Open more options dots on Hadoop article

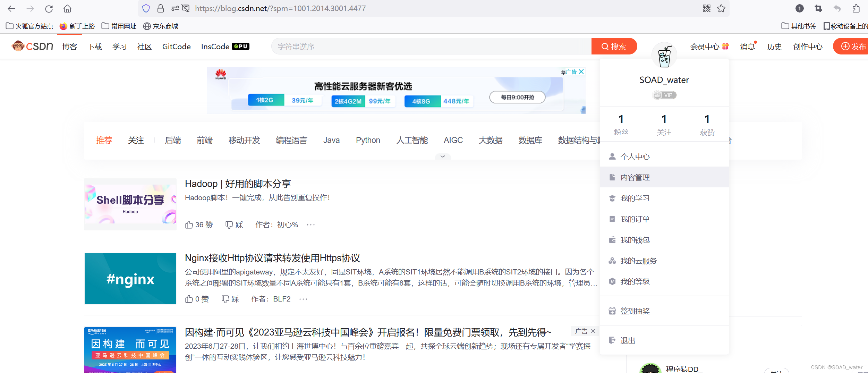[x=311, y=225]
